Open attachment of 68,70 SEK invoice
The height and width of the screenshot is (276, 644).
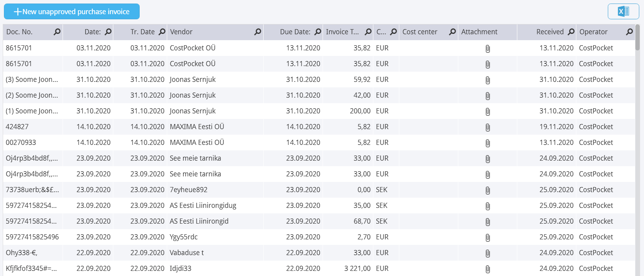(x=487, y=222)
